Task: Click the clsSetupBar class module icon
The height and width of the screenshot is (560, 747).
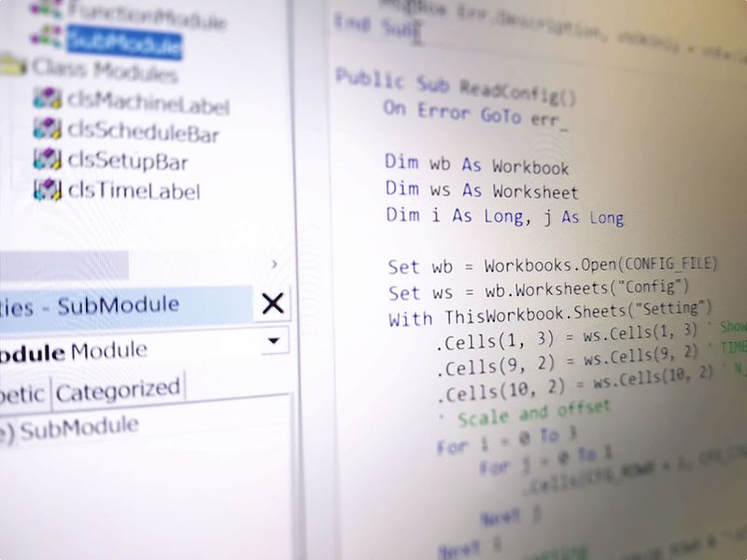Action: point(47,159)
